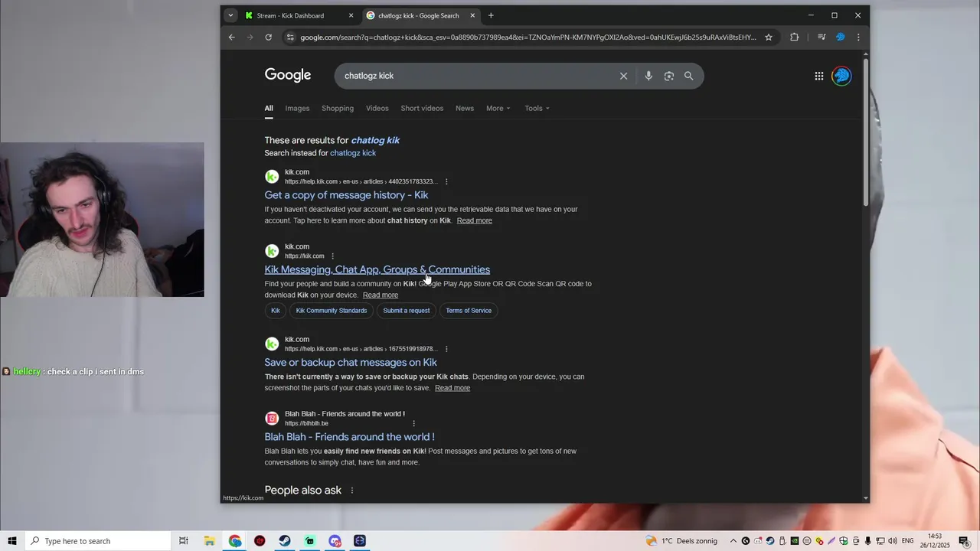Open the Chrome extensions puzzle icon
This screenshot has width=980, height=551.
794,37
